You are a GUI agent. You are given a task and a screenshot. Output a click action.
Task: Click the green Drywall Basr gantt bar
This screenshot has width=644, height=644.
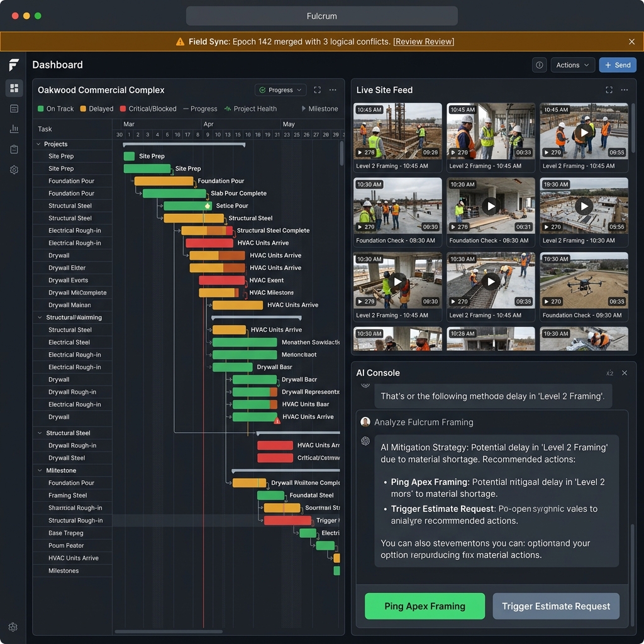coord(233,367)
